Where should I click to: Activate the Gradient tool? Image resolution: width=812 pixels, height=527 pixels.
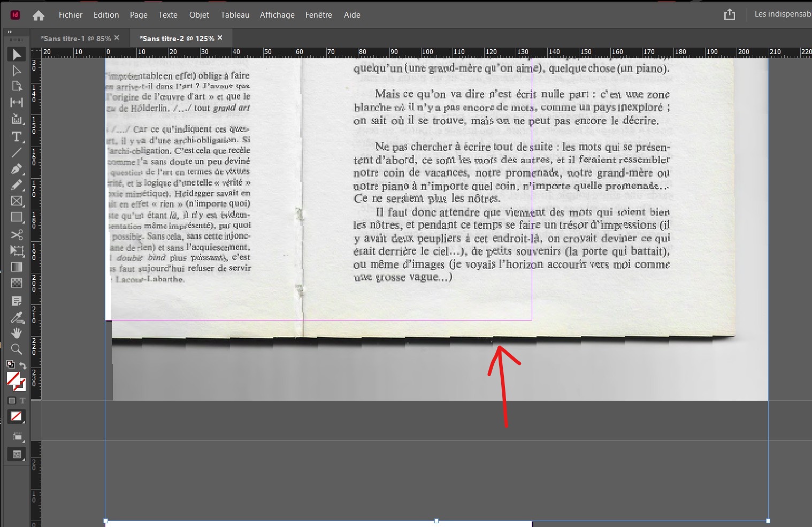(x=17, y=267)
